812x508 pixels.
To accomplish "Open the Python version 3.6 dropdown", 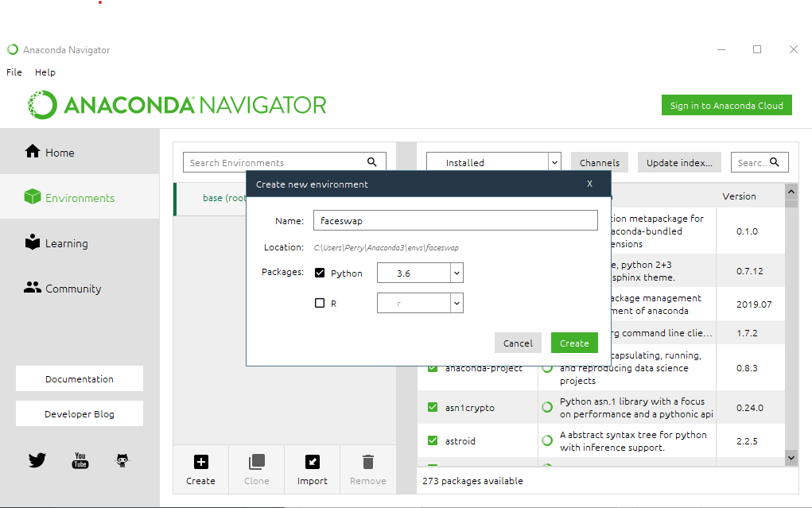I will [x=420, y=273].
